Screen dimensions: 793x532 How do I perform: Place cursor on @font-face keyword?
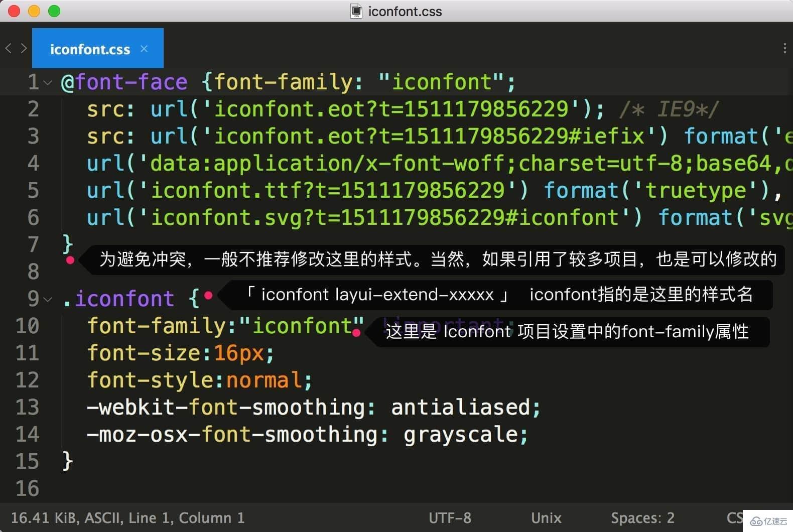[x=124, y=82]
